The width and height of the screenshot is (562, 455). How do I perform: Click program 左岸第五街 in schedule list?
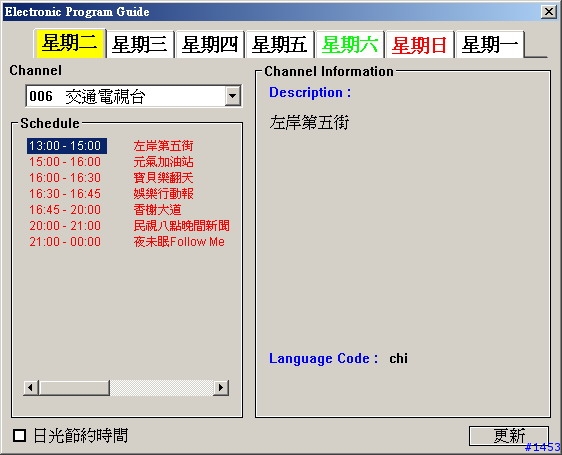tap(163, 146)
